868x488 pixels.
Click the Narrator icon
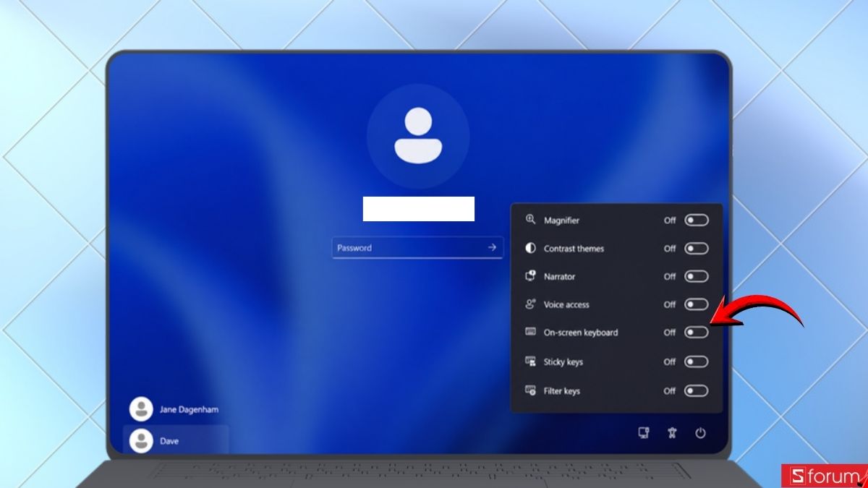pos(530,276)
